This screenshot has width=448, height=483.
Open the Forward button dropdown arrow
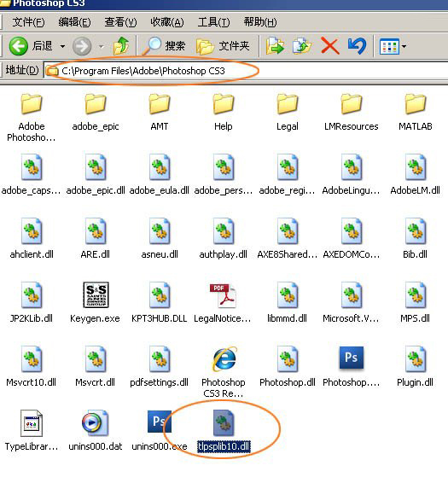click(x=101, y=47)
